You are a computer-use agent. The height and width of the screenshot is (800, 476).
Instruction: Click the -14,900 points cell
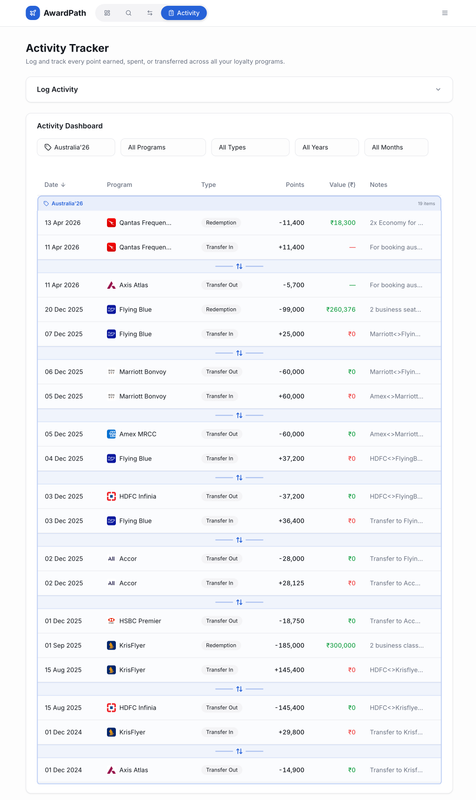pos(293,770)
